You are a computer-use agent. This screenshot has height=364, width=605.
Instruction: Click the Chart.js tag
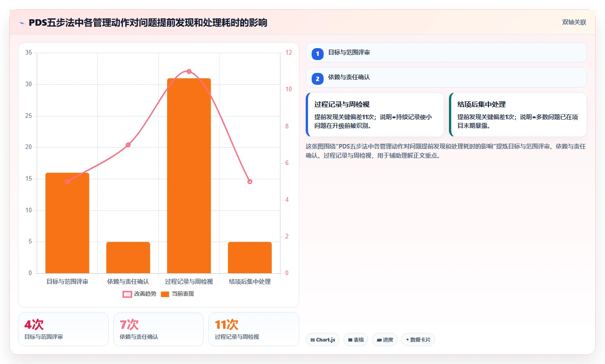coord(323,340)
